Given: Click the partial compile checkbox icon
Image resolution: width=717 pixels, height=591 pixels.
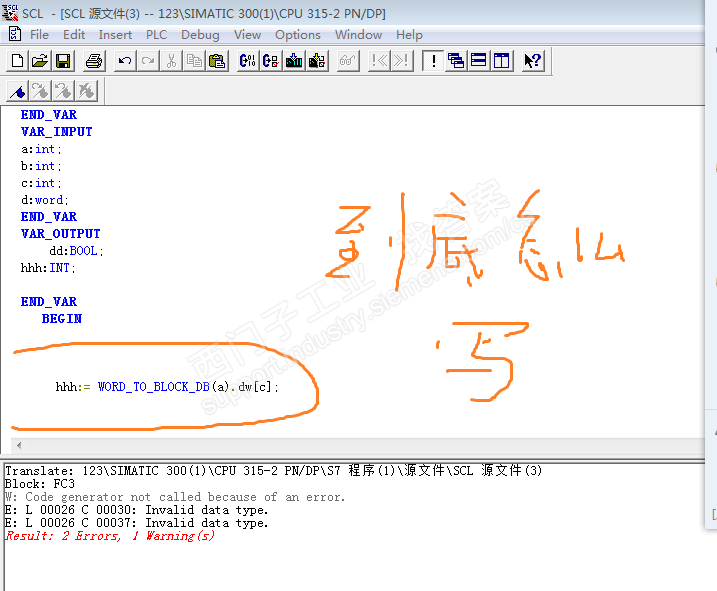Looking at the screenshot, I should click(271, 60).
